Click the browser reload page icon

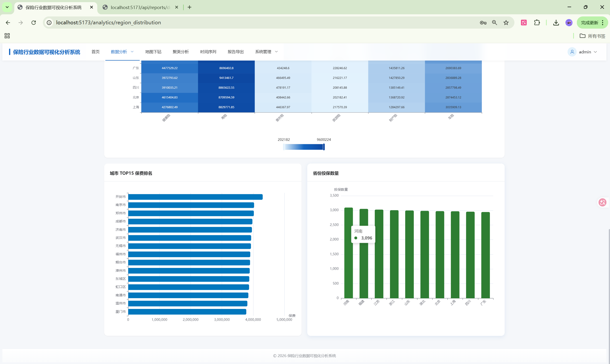(x=34, y=23)
